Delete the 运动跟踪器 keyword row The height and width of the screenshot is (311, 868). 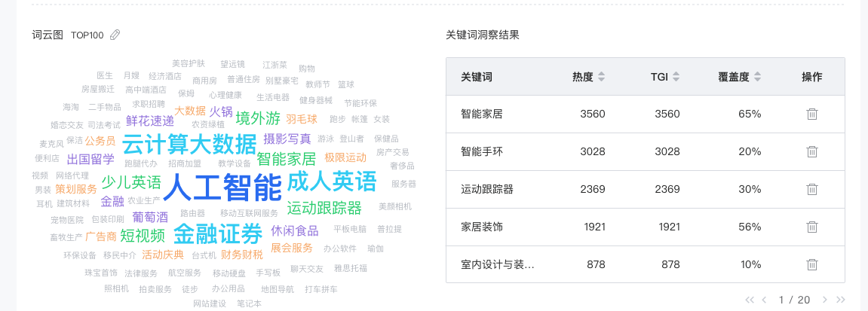coord(811,189)
